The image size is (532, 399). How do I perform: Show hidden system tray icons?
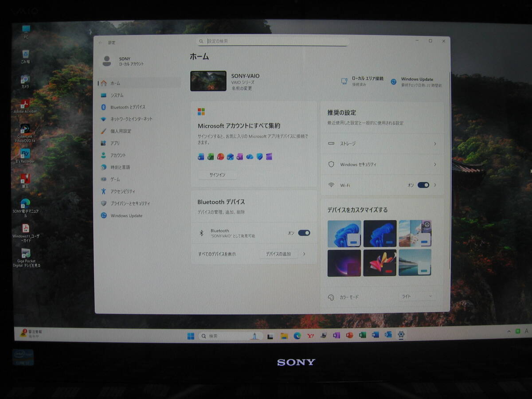509,332
